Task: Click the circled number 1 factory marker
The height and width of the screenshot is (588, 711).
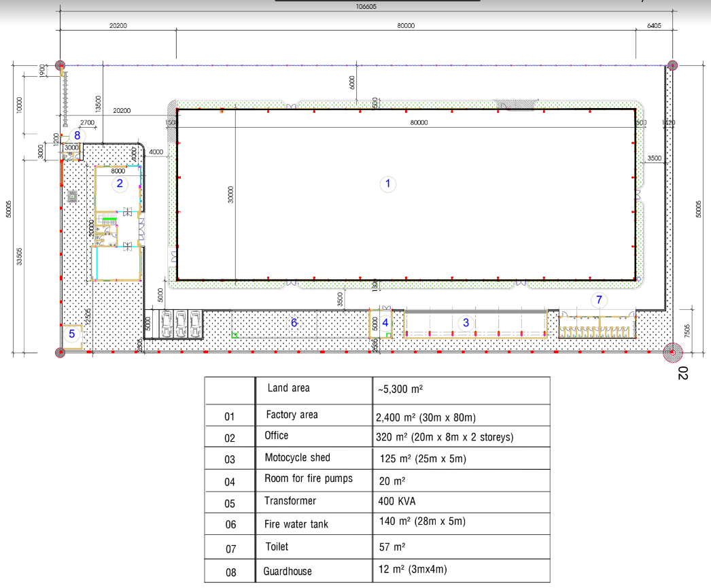Action: [x=388, y=184]
